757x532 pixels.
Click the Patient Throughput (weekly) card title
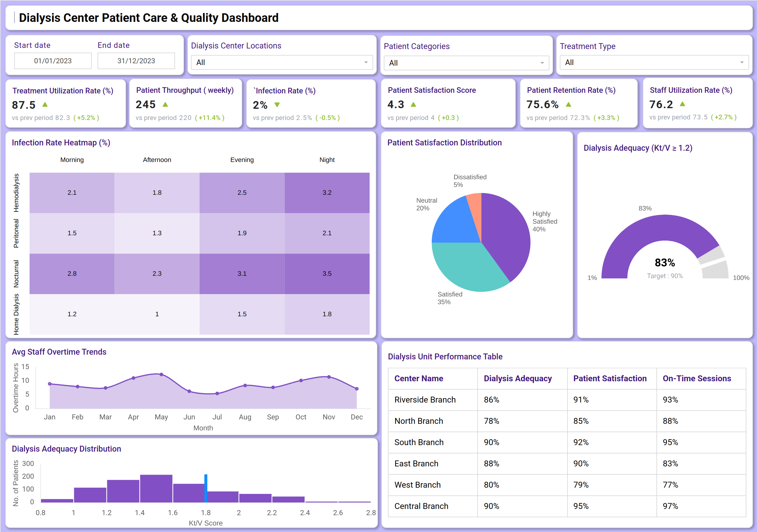click(x=185, y=90)
